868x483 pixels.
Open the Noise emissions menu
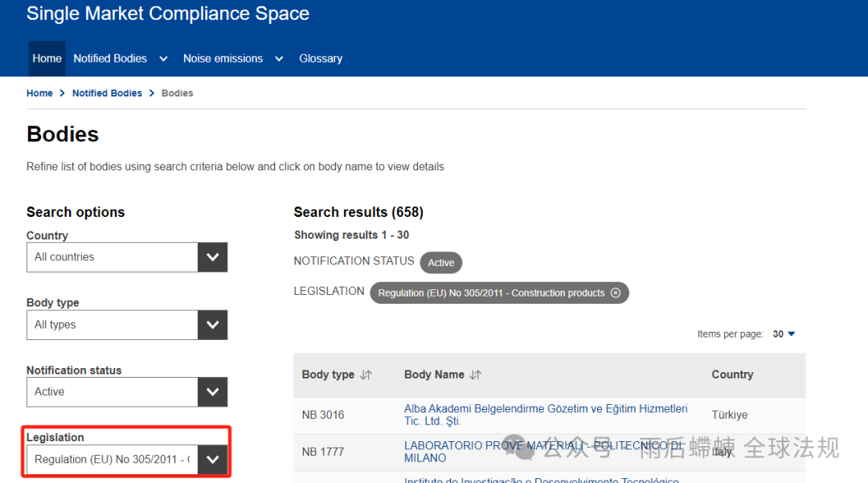tap(223, 59)
